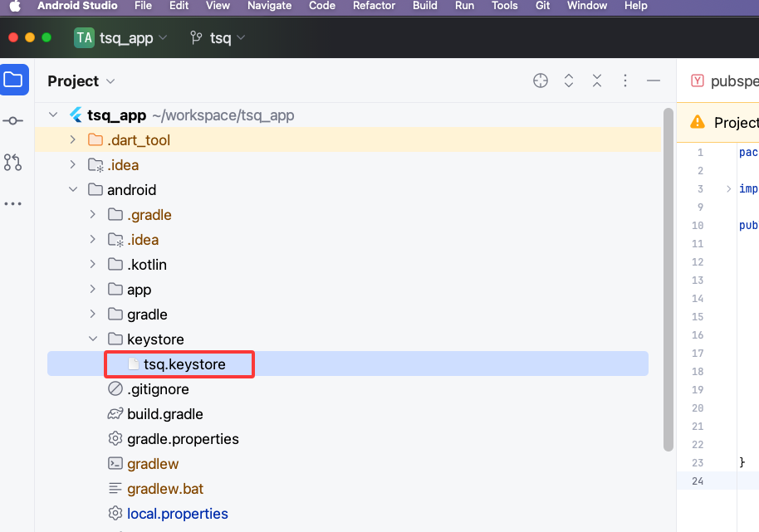Hide the Project panel with minimize icon
The height and width of the screenshot is (532, 759).
coord(654,81)
